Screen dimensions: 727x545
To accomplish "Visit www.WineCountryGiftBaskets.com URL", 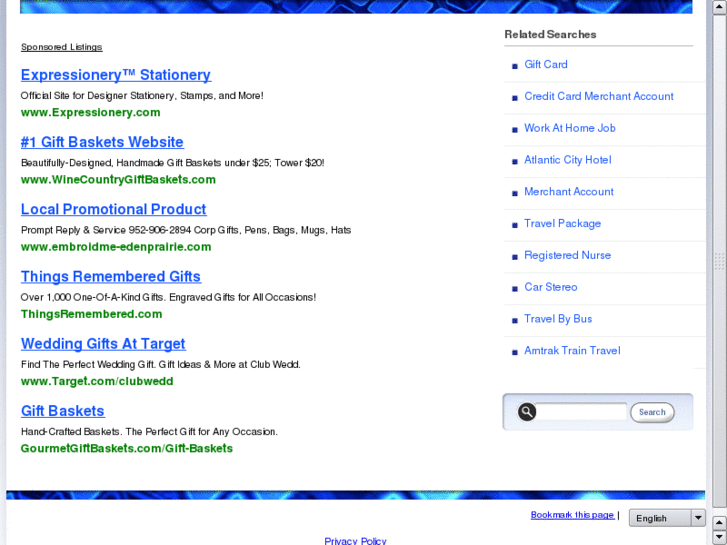I will pos(118,180).
